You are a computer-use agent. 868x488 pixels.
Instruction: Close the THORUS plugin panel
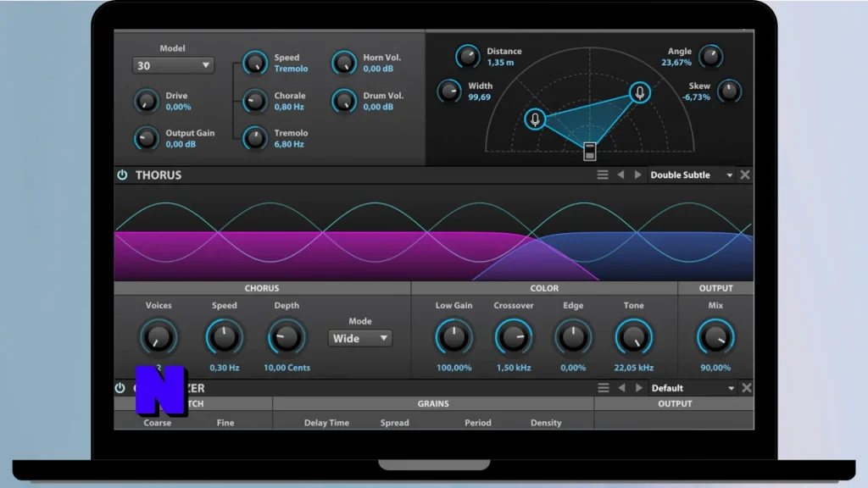tap(745, 175)
